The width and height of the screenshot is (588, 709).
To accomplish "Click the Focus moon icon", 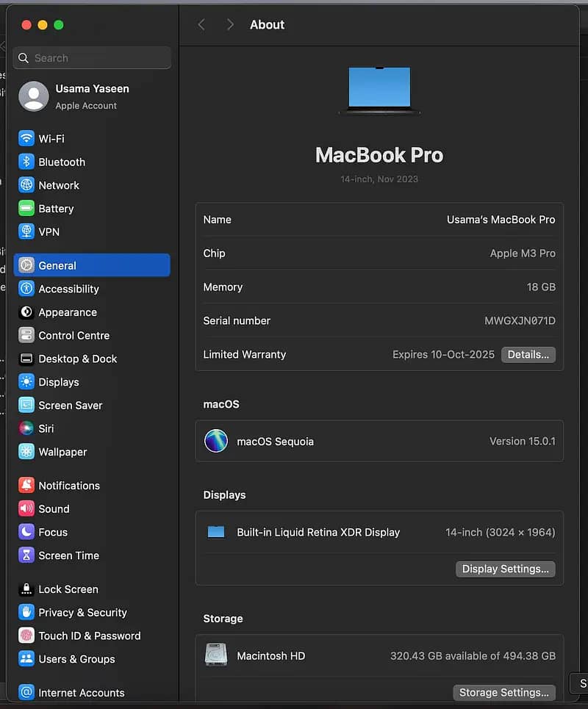I will pos(26,532).
